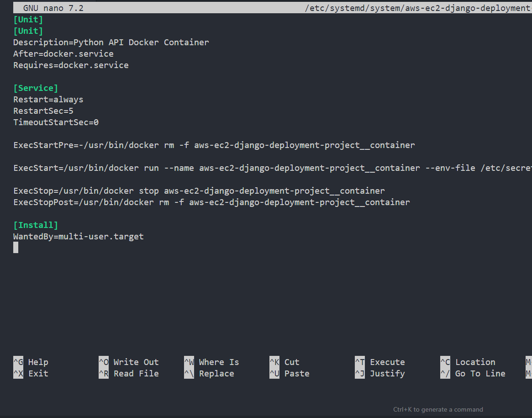
Task: Click the [Install] section header
Action: [x=36, y=225]
